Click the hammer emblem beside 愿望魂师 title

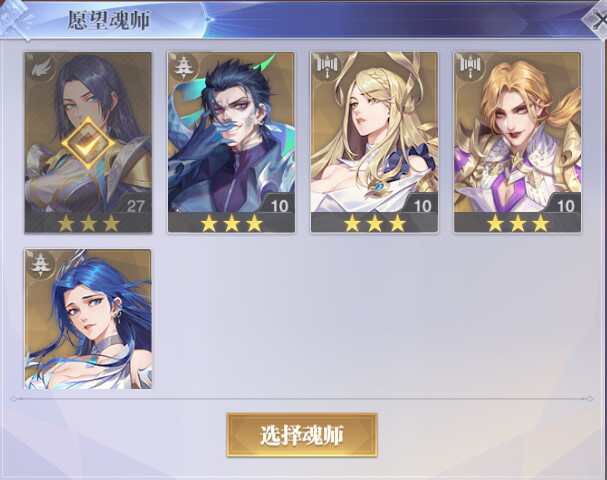[15, 19]
